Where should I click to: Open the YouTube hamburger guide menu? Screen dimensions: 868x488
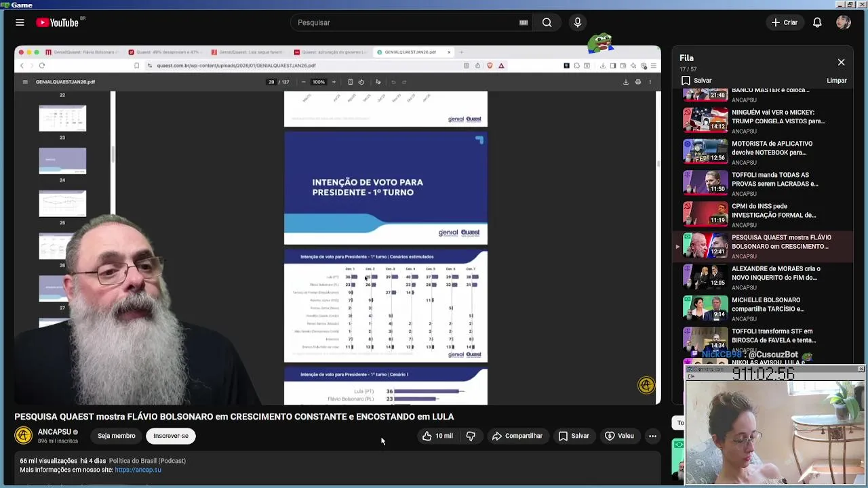click(20, 22)
